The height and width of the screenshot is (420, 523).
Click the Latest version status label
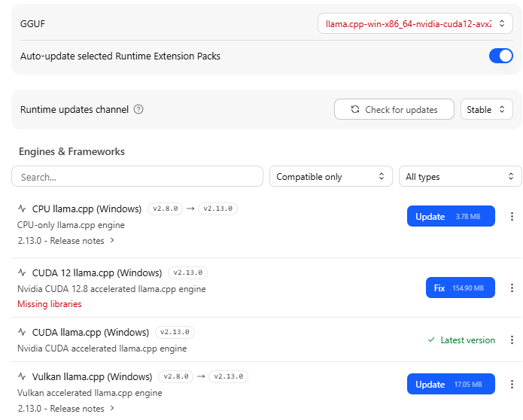tap(467, 340)
